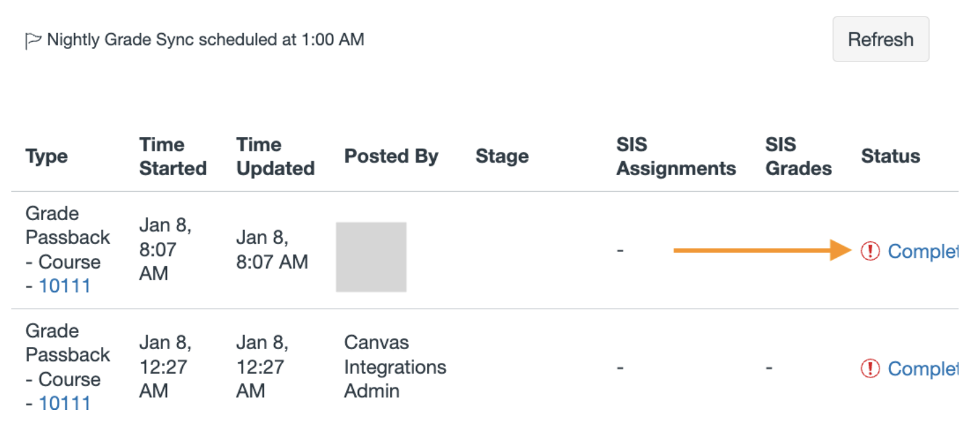Click the Posted By column header

click(391, 157)
